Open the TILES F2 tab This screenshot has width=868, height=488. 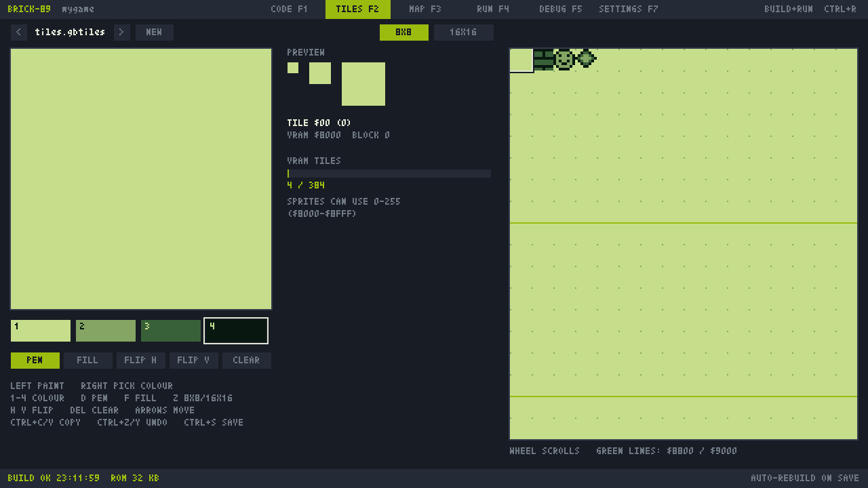click(357, 9)
